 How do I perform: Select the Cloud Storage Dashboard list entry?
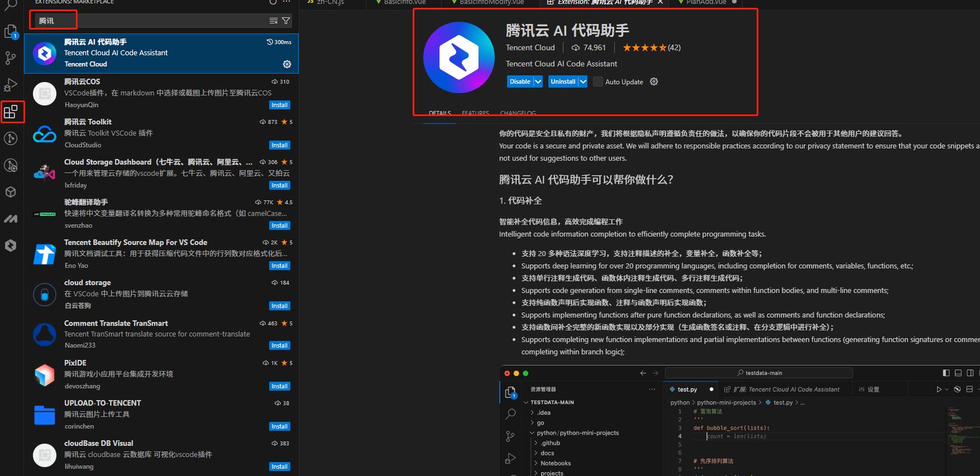(x=161, y=174)
